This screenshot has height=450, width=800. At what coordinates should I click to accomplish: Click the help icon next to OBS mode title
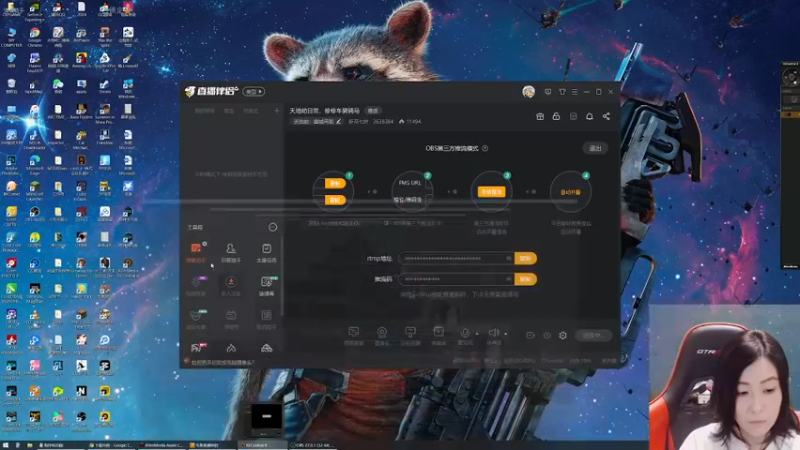coord(485,148)
